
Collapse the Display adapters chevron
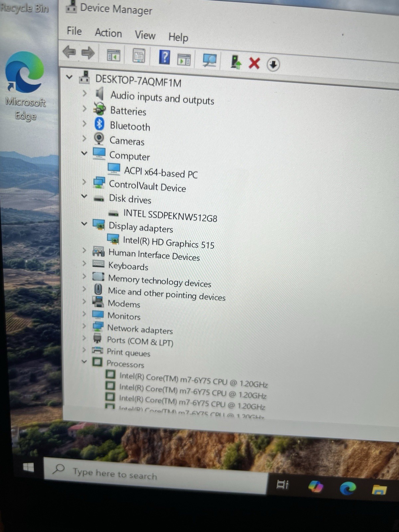tap(84, 224)
